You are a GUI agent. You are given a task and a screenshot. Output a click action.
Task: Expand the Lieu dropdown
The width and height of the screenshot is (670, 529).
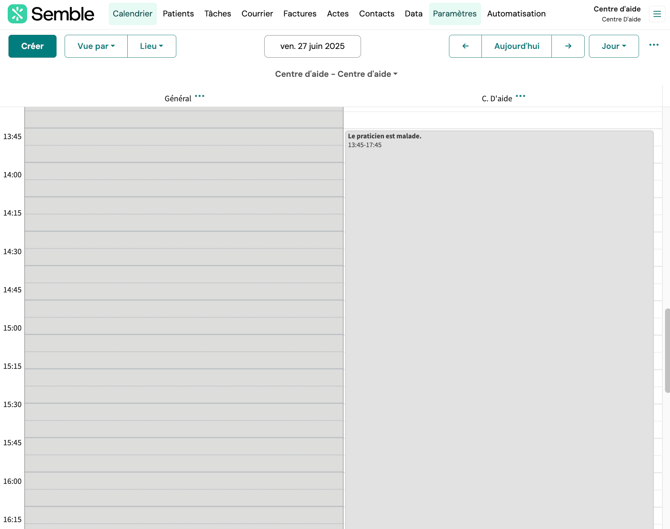(152, 46)
